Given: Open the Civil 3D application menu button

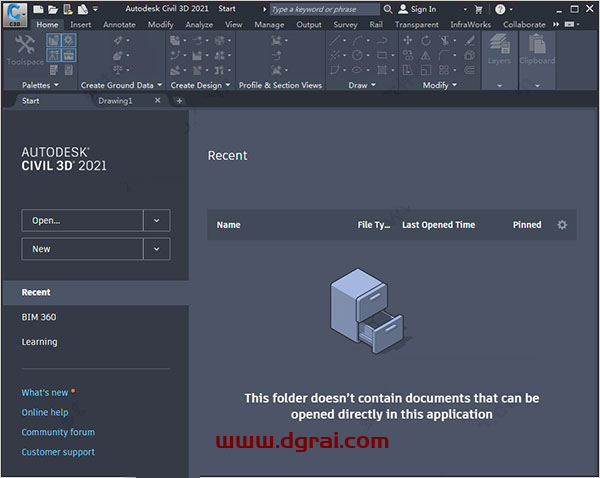Looking at the screenshot, I should 15,14.
